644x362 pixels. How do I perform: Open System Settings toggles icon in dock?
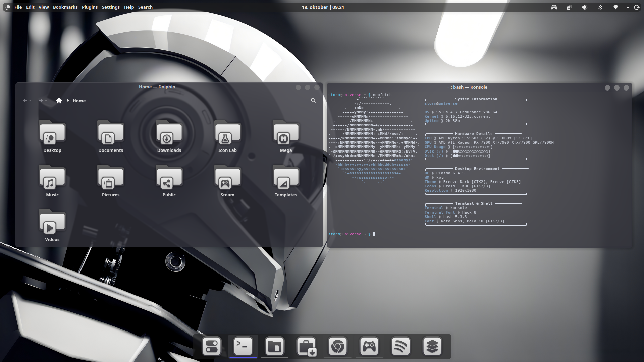pos(211,346)
